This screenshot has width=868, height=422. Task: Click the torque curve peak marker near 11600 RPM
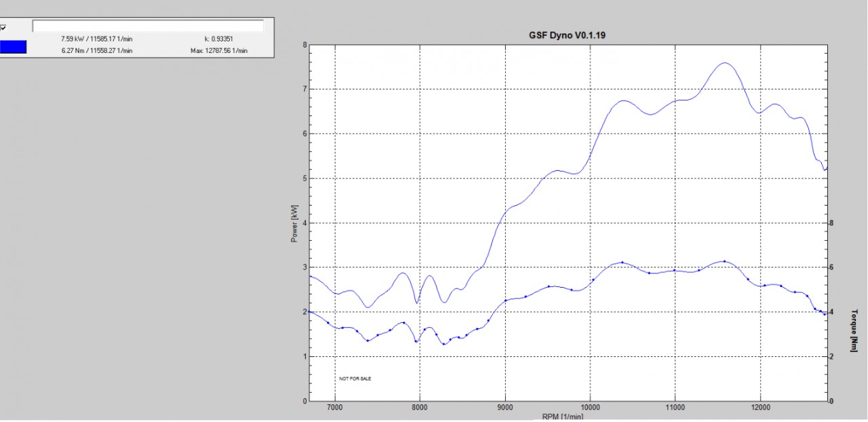[724, 261]
